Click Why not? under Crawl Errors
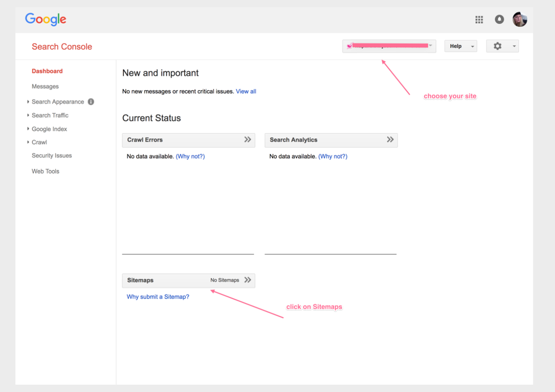 coord(190,156)
